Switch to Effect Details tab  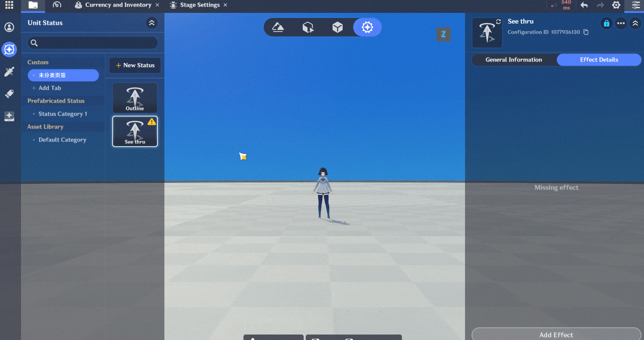point(599,60)
